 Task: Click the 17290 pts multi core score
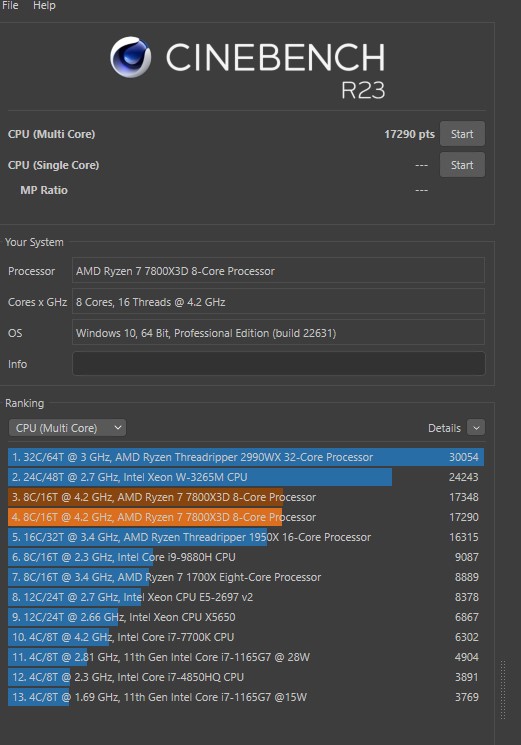409,134
